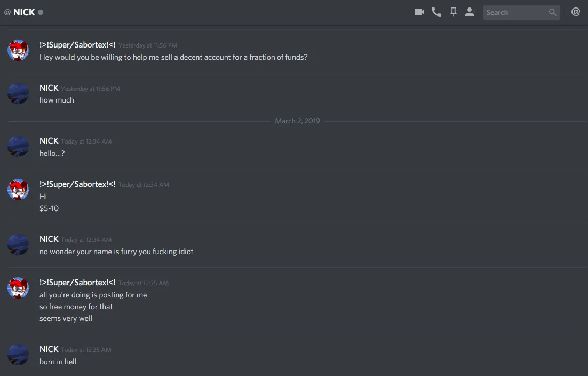Click NICK's username above "hello...?"
The width and height of the screenshot is (588, 376).
coord(49,141)
